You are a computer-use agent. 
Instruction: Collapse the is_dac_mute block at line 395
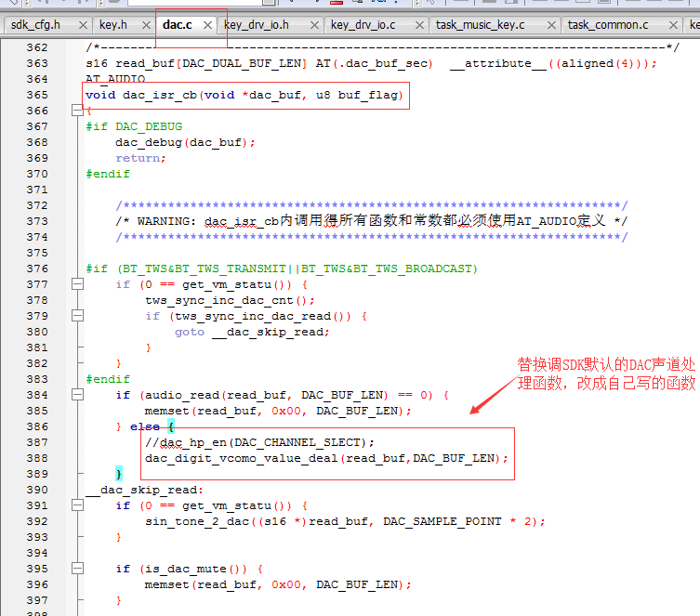(x=78, y=569)
